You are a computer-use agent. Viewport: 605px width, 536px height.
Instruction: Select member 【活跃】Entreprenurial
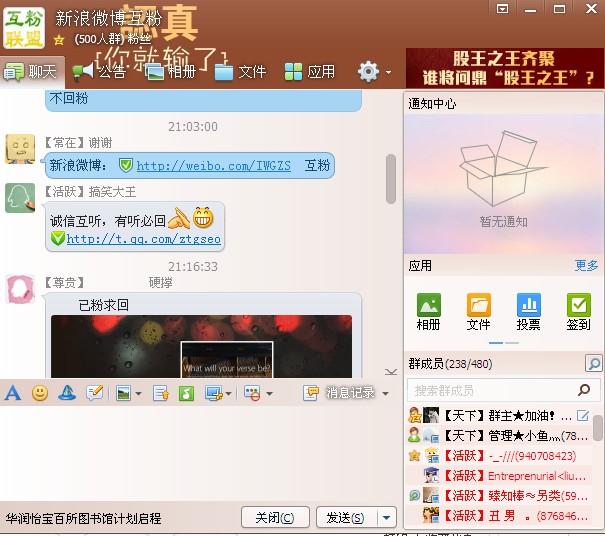tap(499, 476)
